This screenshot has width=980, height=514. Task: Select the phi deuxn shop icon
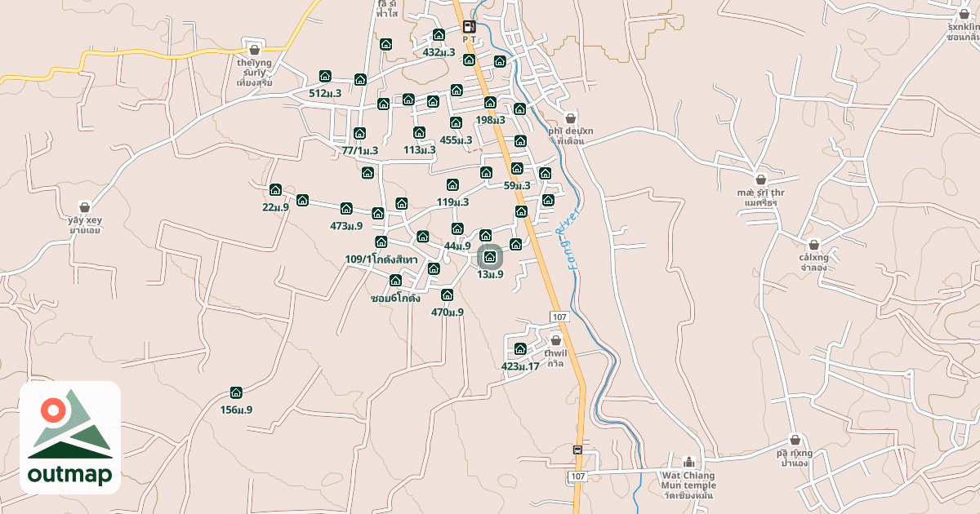pos(570,117)
